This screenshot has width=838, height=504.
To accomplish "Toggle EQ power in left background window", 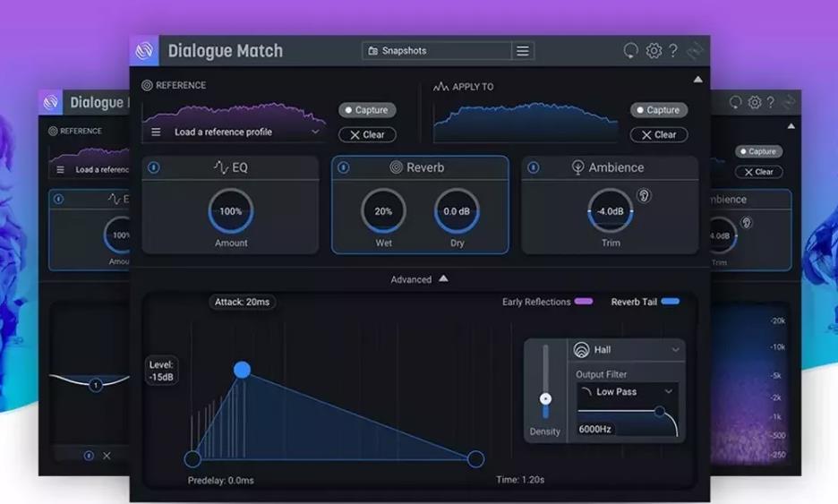I will 58,200.
